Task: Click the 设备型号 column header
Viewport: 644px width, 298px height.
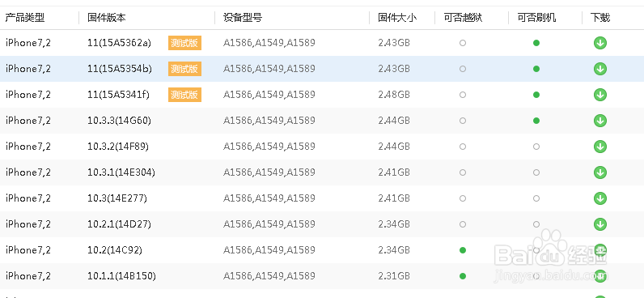Action: (x=243, y=18)
